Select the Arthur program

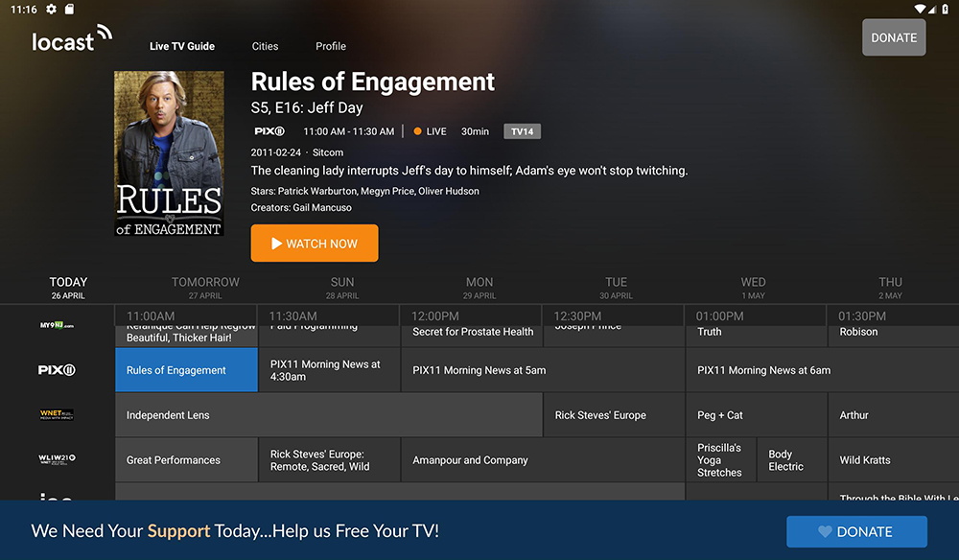(894, 415)
